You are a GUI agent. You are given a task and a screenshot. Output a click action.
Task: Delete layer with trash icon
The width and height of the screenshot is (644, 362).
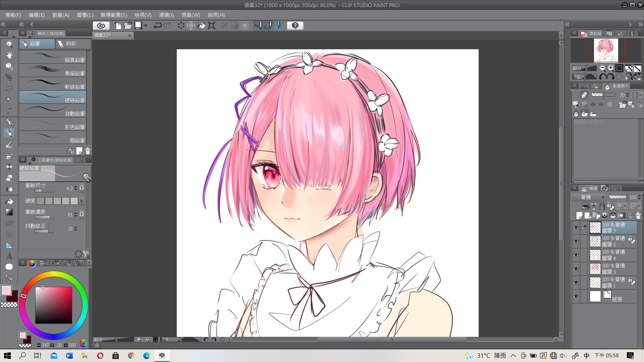(x=638, y=216)
